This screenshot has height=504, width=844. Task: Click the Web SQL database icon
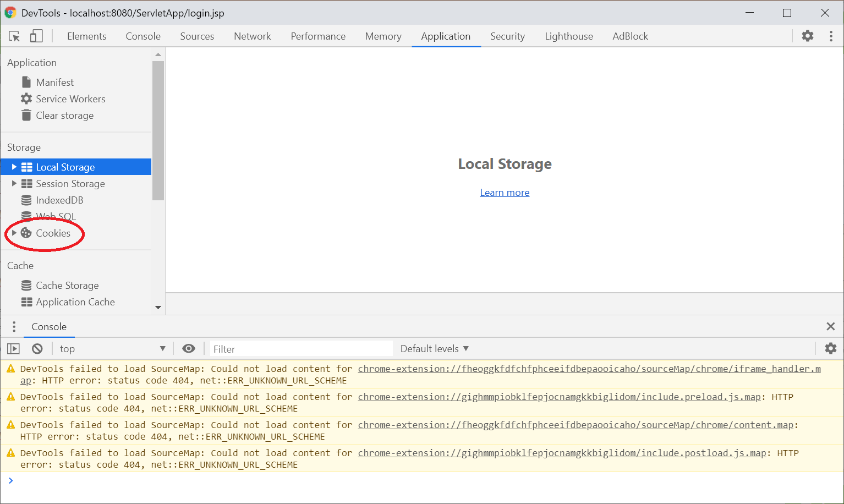(x=26, y=216)
